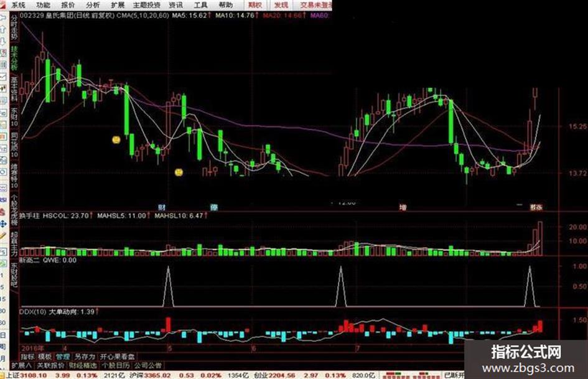Click the 沪深 3365.02 index in status bar
This screenshot has height=379, width=588.
(149, 375)
